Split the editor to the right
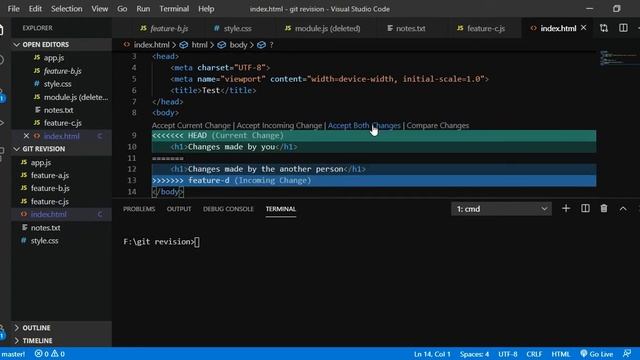Image resolution: width=640 pixels, height=360 pixels. tap(623, 28)
